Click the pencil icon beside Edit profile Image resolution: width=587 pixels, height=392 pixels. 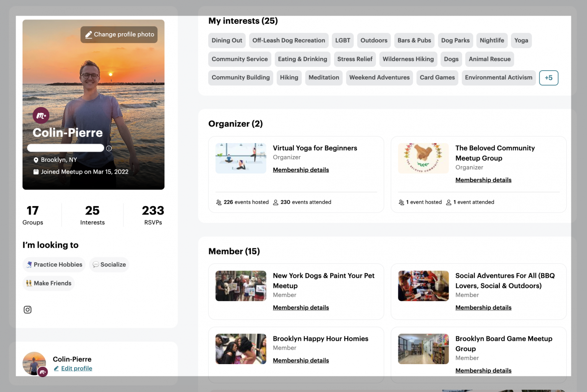pos(57,368)
